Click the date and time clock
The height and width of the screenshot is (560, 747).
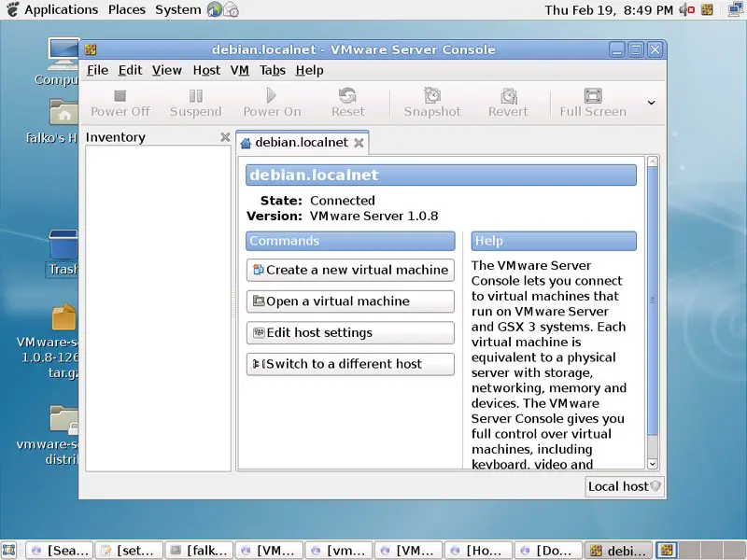(x=609, y=10)
